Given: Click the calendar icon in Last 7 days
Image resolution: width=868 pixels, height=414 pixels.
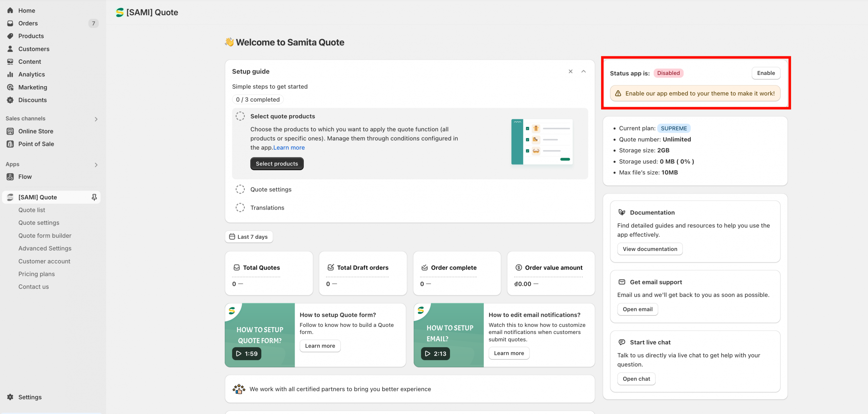Looking at the screenshot, I should point(232,237).
